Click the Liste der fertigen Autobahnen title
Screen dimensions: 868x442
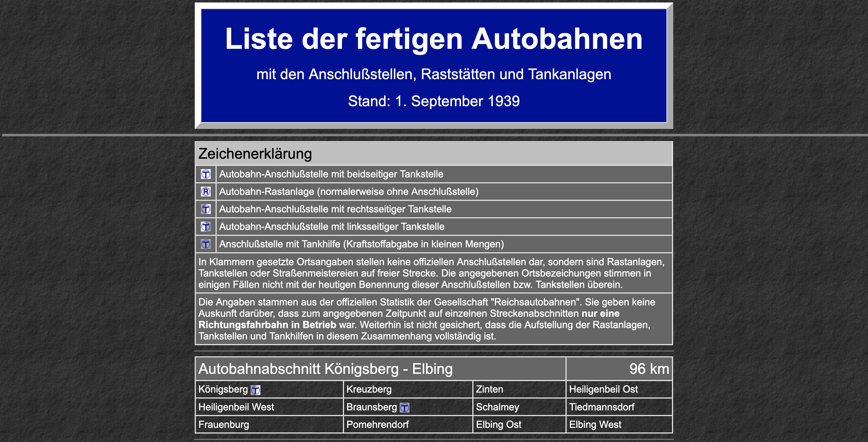434,39
